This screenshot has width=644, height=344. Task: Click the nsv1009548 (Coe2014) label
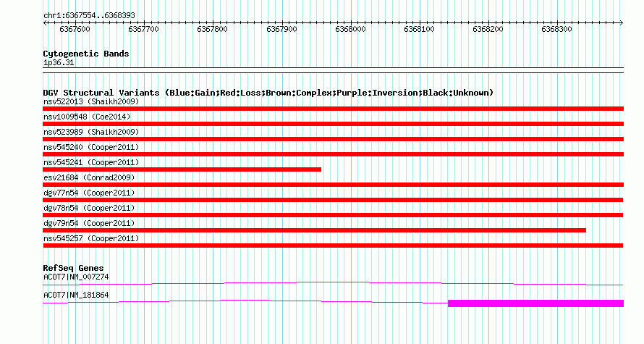pos(87,117)
